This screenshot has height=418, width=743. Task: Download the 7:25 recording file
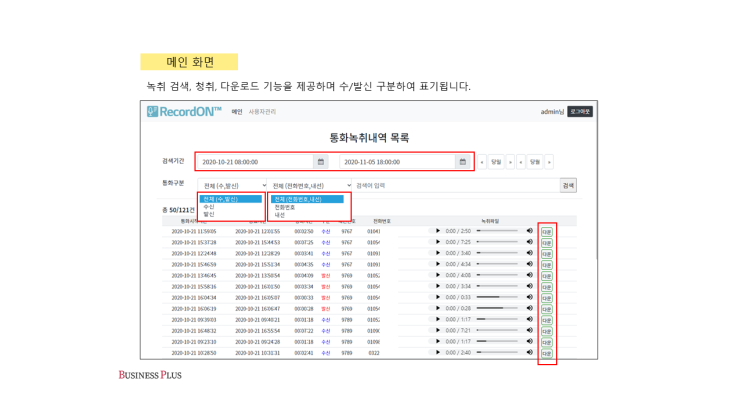click(x=547, y=243)
